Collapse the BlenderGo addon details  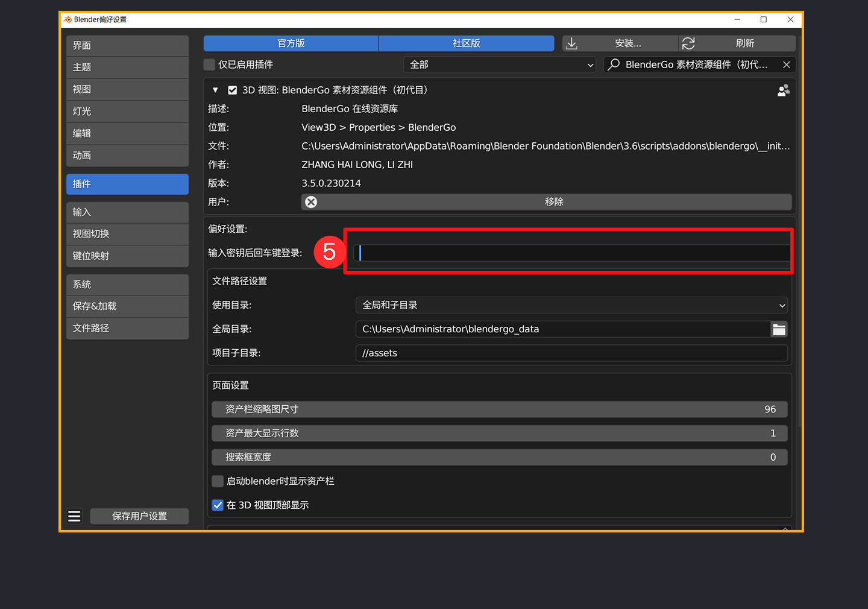(x=215, y=90)
